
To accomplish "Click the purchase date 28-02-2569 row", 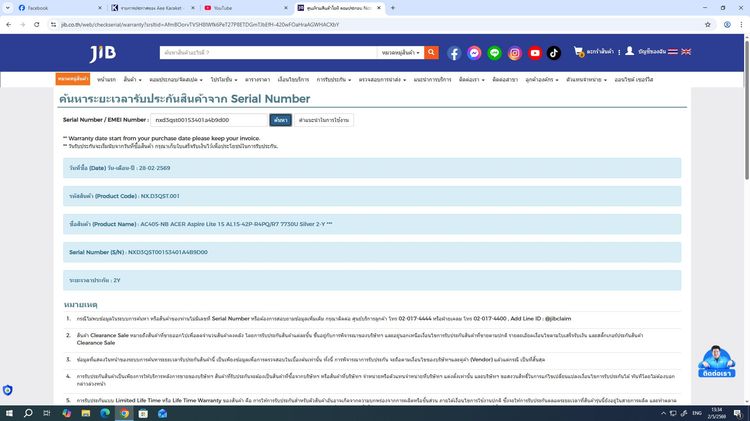I will [372, 168].
